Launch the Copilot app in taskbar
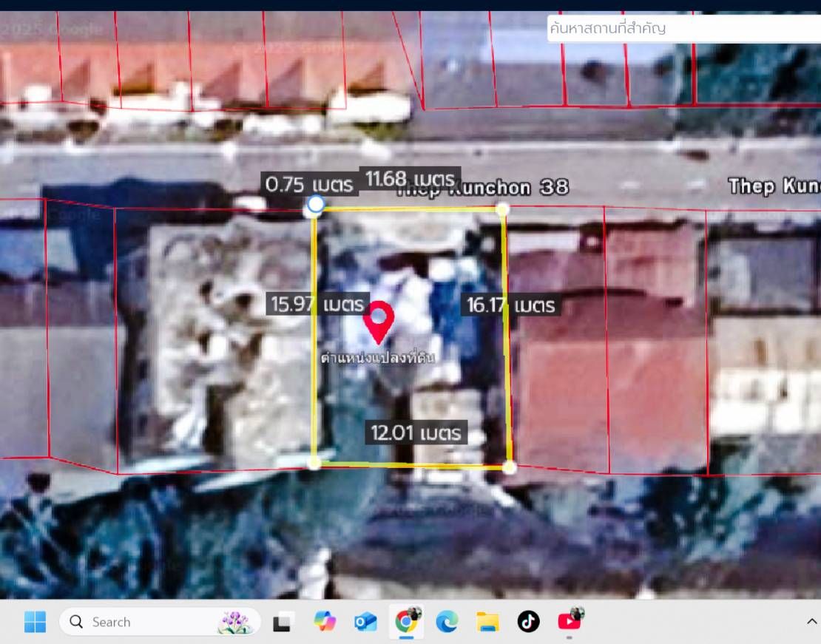 [325, 622]
